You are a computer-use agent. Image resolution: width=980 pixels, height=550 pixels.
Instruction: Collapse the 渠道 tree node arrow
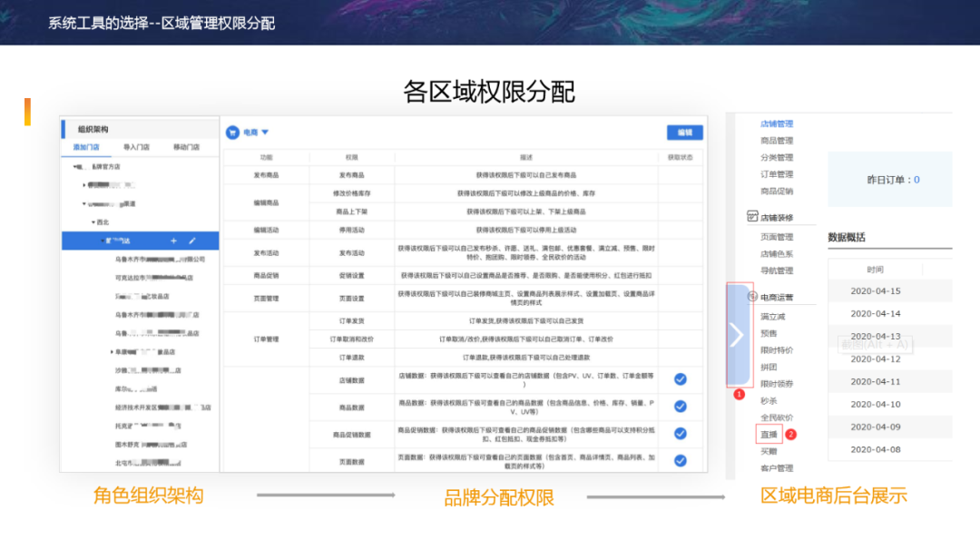point(84,203)
